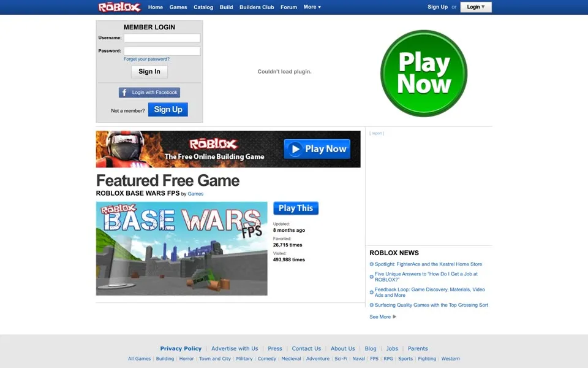Screen dimensions: 588x368
Task: Browse Comedy genre link
Action: pyautogui.click(x=266, y=359)
